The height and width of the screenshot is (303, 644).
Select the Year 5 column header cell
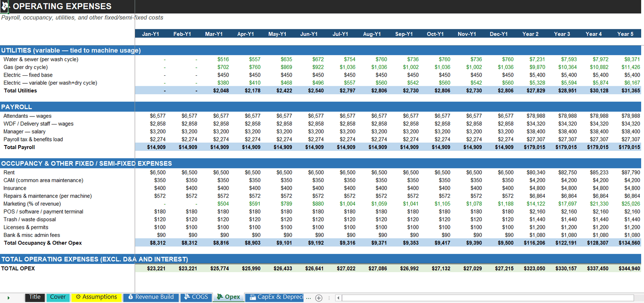click(x=625, y=34)
